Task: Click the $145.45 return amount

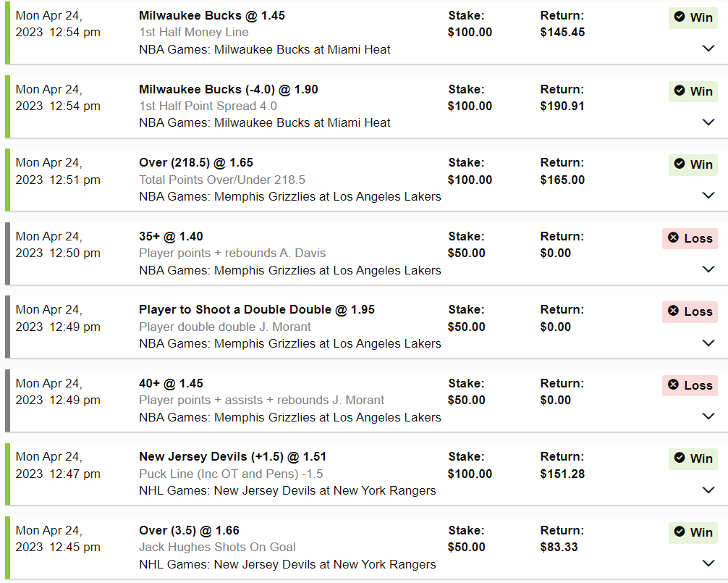Action: coord(562,32)
